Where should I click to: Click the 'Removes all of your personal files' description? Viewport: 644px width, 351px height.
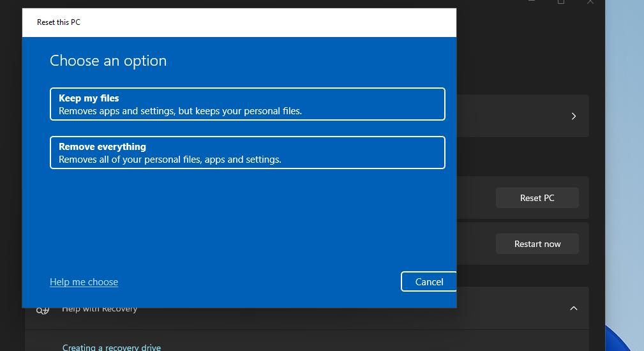point(170,160)
